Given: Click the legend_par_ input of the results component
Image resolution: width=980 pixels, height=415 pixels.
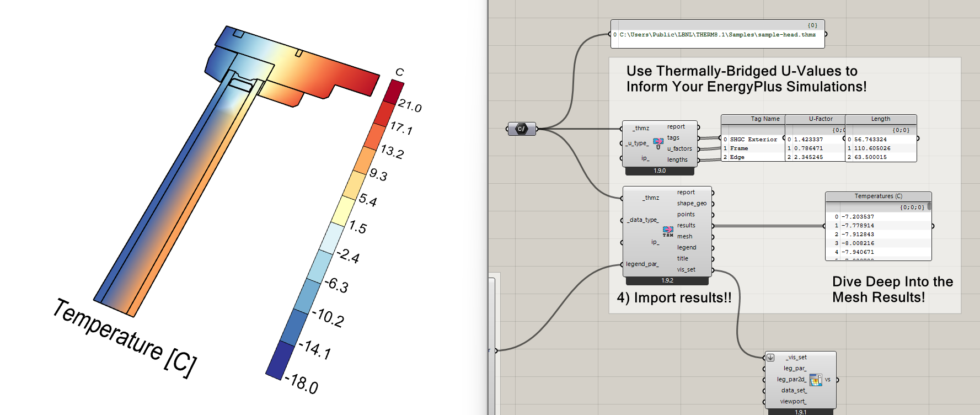Looking at the screenshot, I should (x=642, y=264).
